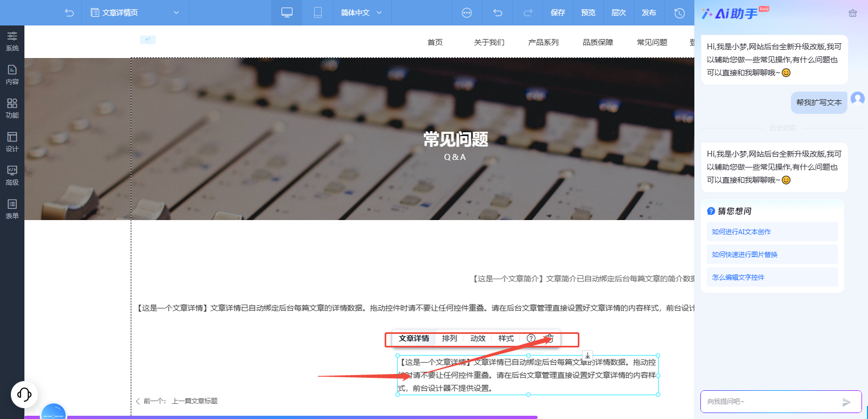Select the 排列 tab in widget toolbar

(450, 338)
